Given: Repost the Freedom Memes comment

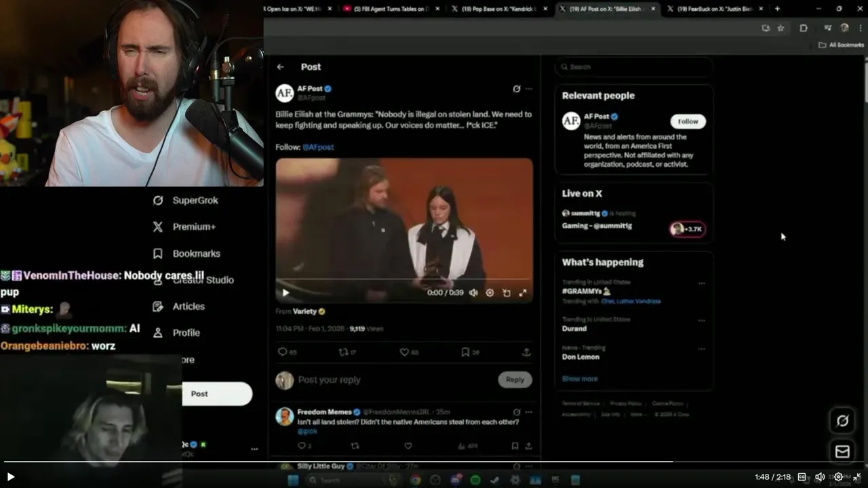Looking at the screenshot, I should pyautogui.click(x=354, y=446).
